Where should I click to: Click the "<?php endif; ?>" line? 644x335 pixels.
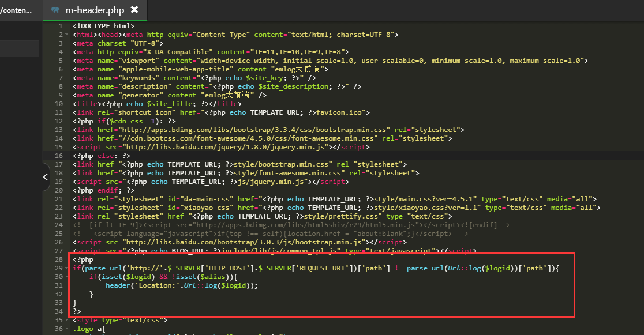(103, 190)
